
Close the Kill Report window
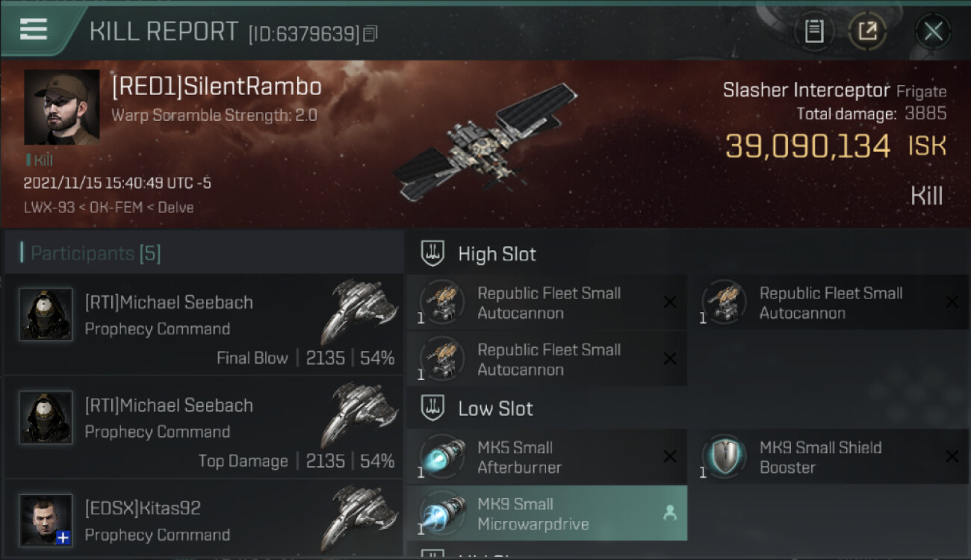(x=933, y=31)
